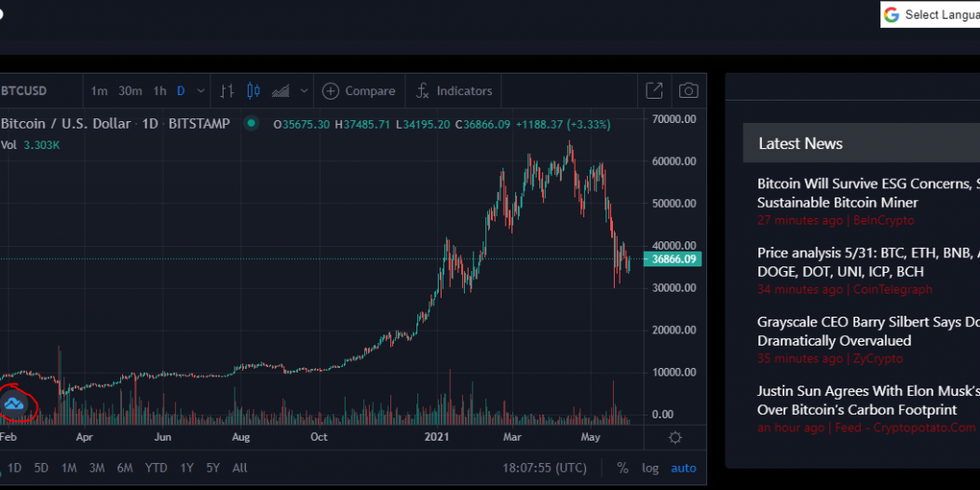Click the BeInCrypto source line
The width and height of the screenshot is (980, 490).
click(x=836, y=221)
